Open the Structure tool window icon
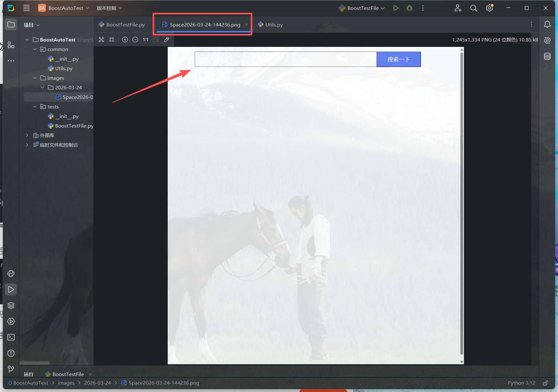Image resolution: width=558 pixels, height=392 pixels. tap(11, 45)
